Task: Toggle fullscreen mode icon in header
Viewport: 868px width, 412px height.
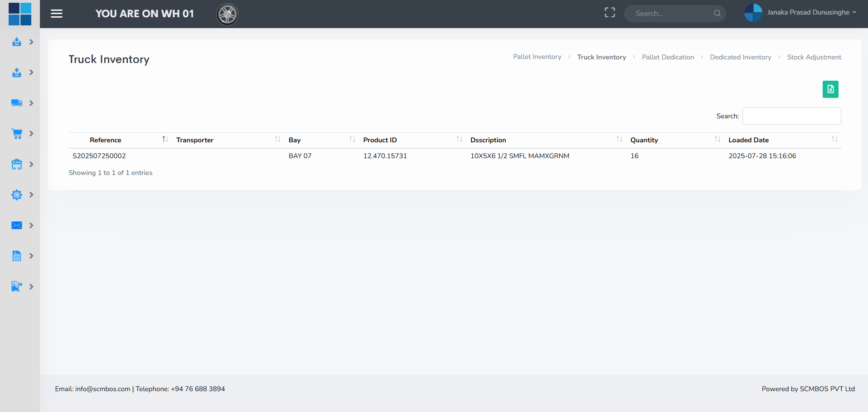Action: pos(610,13)
